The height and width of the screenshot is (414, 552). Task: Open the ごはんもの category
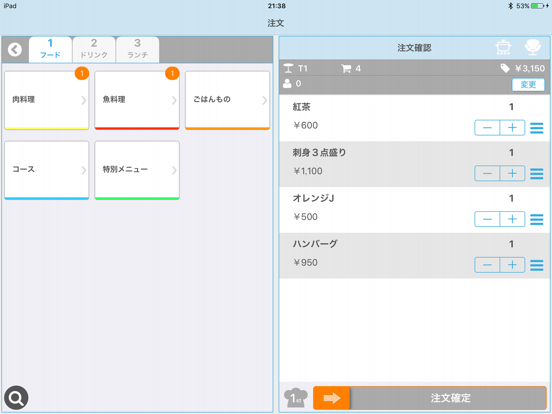[227, 100]
